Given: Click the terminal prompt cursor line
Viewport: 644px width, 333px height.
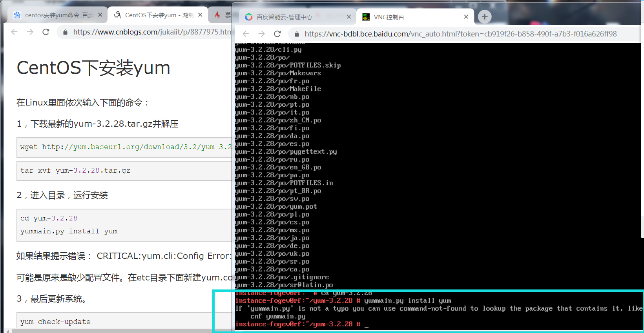Looking at the screenshot, I should (301, 324).
